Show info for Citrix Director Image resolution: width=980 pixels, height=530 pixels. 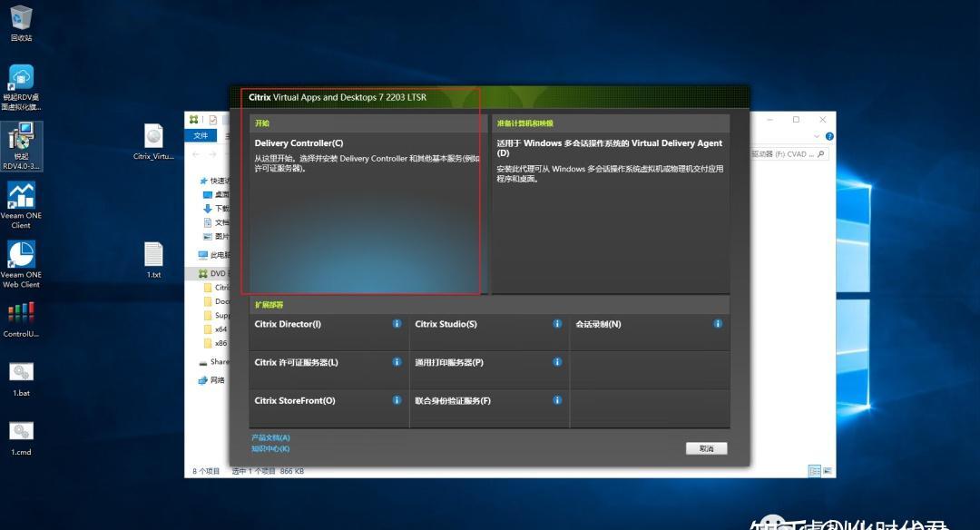(397, 324)
